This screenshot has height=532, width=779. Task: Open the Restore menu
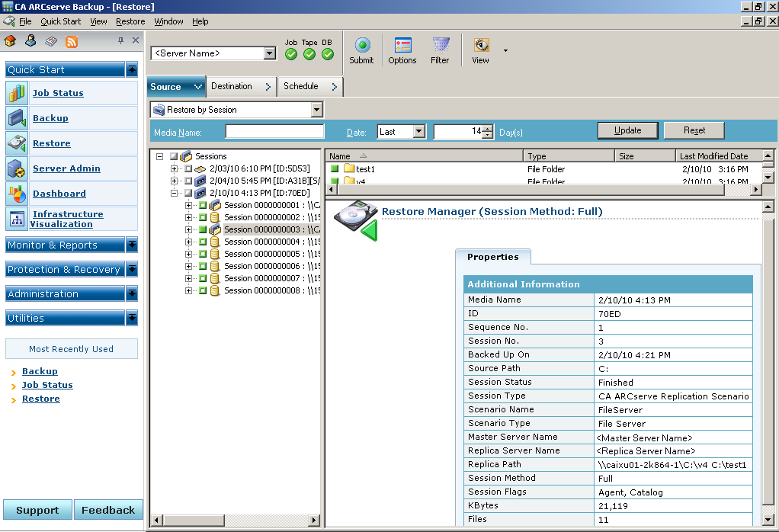pos(130,21)
